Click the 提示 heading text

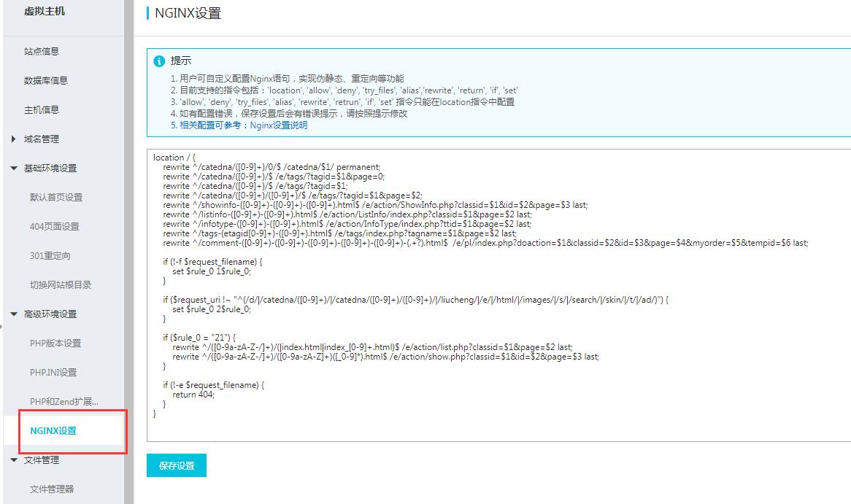pyautogui.click(x=181, y=61)
